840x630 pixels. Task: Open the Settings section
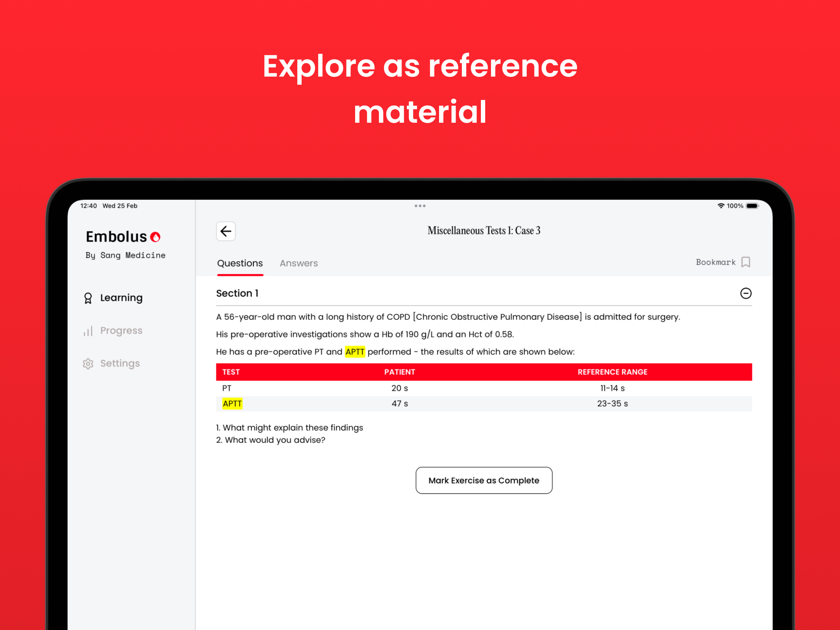[x=120, y=364]
